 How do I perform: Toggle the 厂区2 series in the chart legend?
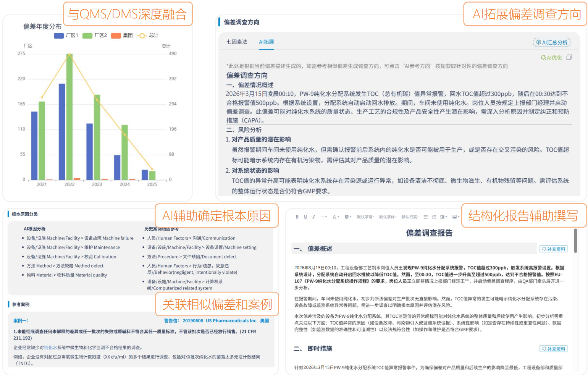pos(95,36)
